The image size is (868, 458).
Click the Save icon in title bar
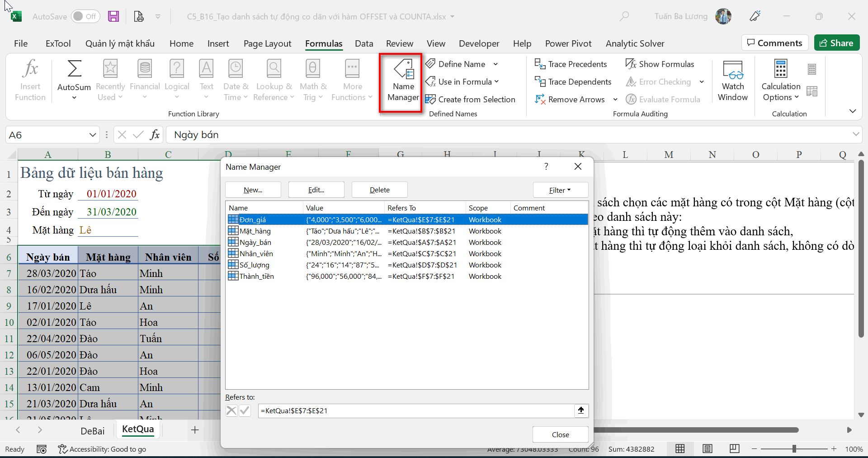tap(113, 17)
